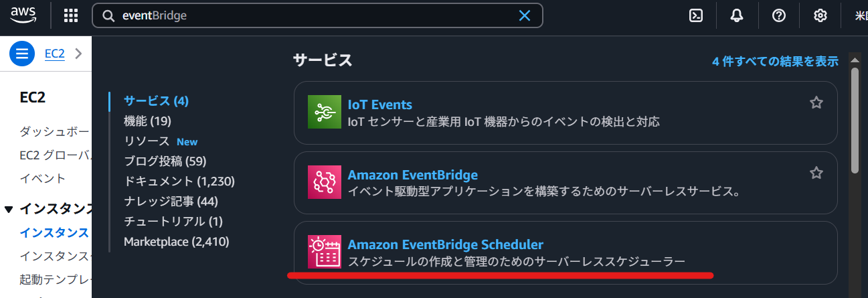868x298 pixels.
Task: Click 4 件すべての結果を表示 link
Action: (x=775, y=62)
